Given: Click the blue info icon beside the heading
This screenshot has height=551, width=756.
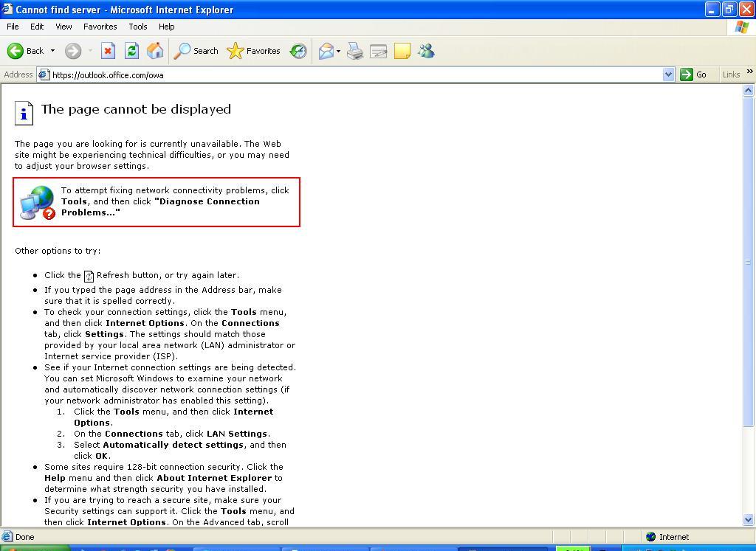Looking at the screenshot, I should click(24, 113).
